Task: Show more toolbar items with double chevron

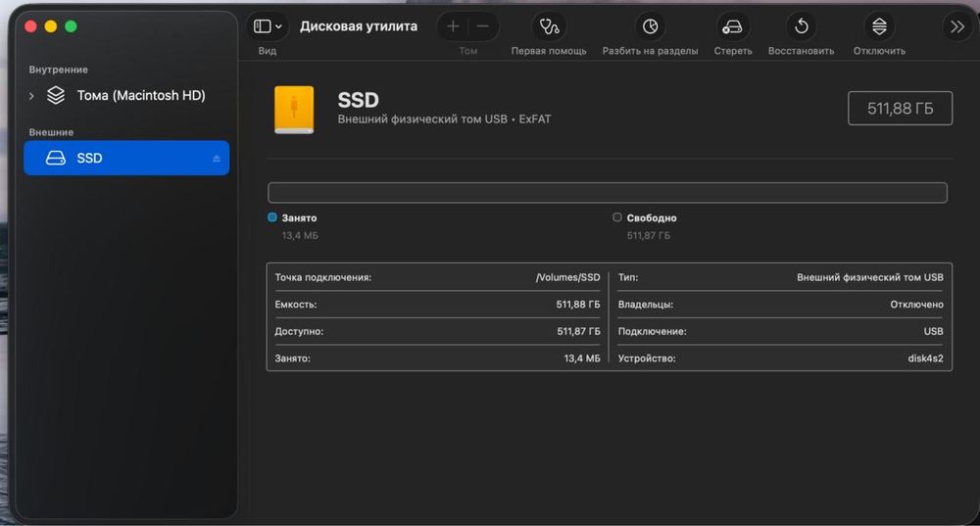Action: click(x=956, y=26)
